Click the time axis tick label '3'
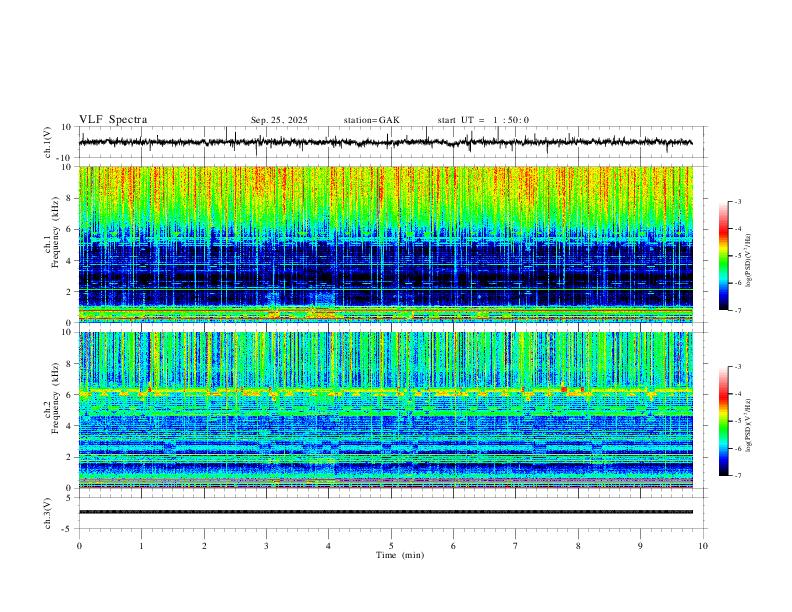The height and width of the screenshot is (612, 792). pyautogui.click(x=266, y=546)
